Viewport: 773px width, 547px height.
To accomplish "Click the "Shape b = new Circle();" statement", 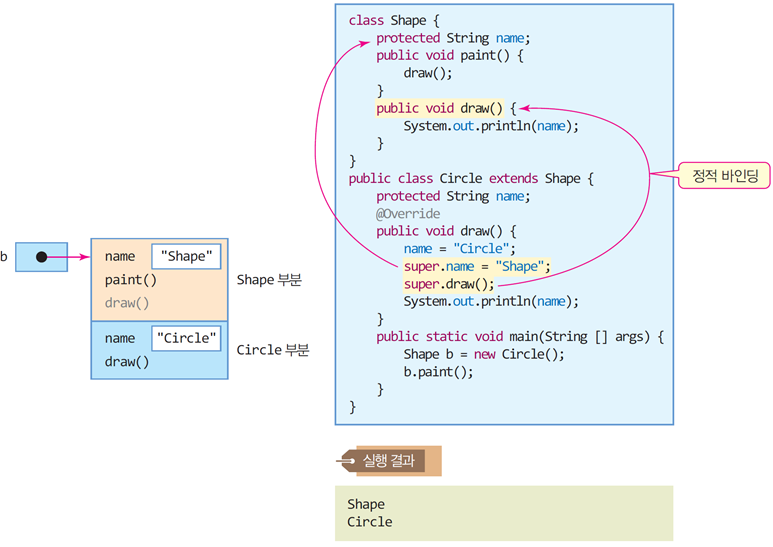I will click(x=484, y=354).
